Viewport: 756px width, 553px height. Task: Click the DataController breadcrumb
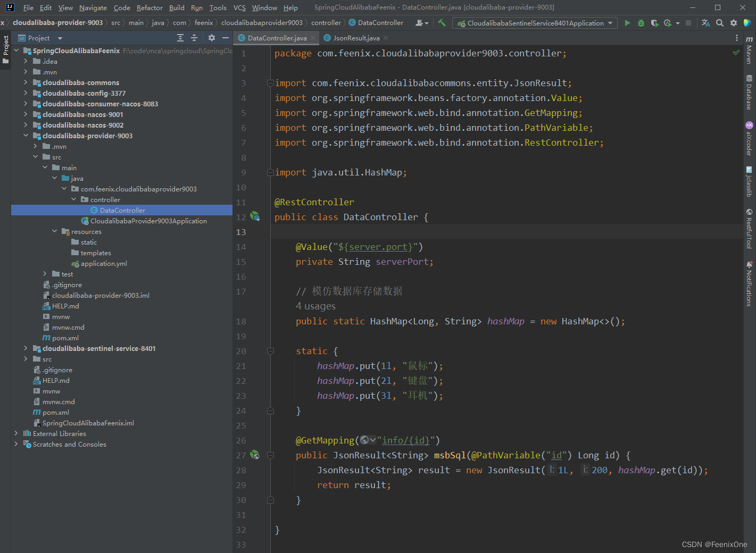point(380,23)
